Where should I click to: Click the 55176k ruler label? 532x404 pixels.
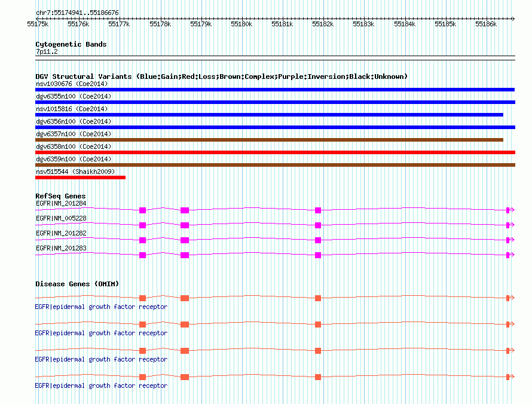coord(78,25)
